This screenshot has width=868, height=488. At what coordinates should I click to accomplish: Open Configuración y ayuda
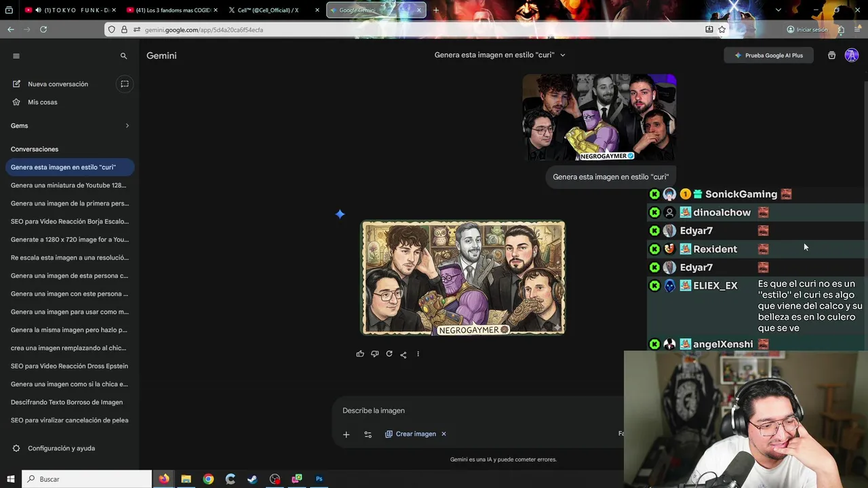point(61,448)
